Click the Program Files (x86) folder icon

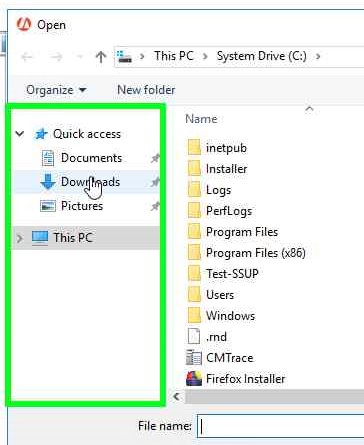(194, 253)
